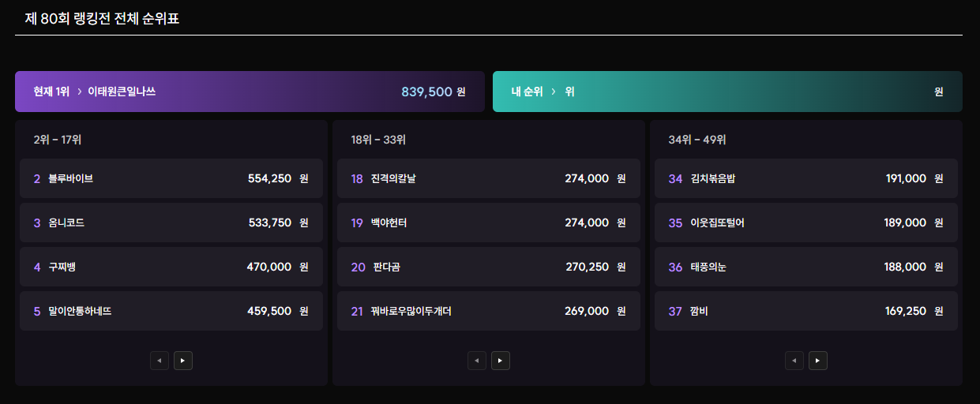Show next page of ranks 18위-33위

501,361
